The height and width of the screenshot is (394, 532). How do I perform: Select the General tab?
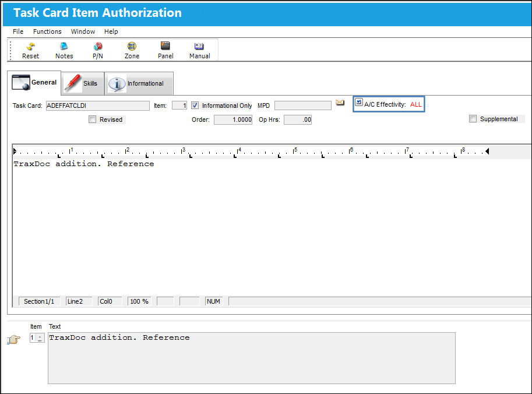(34, 82)
